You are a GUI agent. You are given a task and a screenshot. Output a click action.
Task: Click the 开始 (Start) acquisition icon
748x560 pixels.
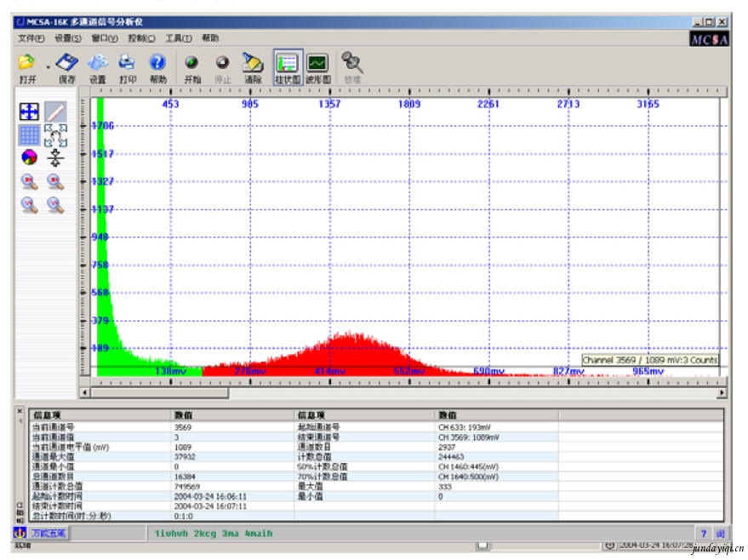click(191, 63)
